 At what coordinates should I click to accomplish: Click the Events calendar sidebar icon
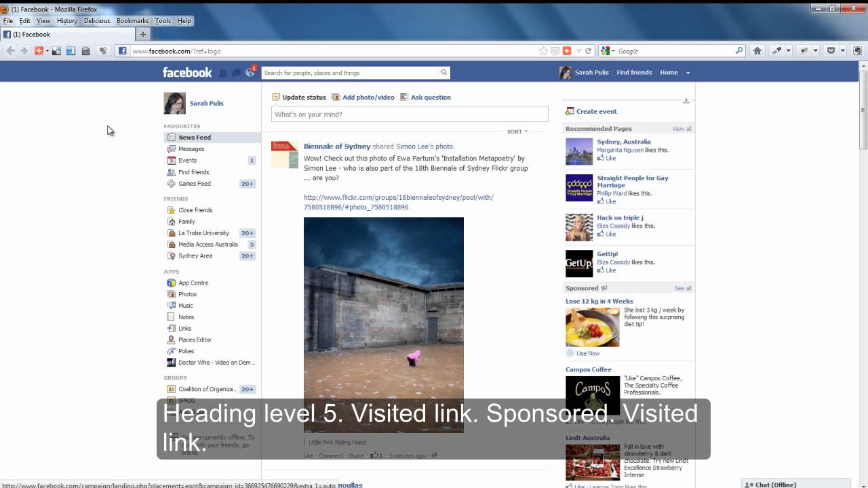(172, 161)
